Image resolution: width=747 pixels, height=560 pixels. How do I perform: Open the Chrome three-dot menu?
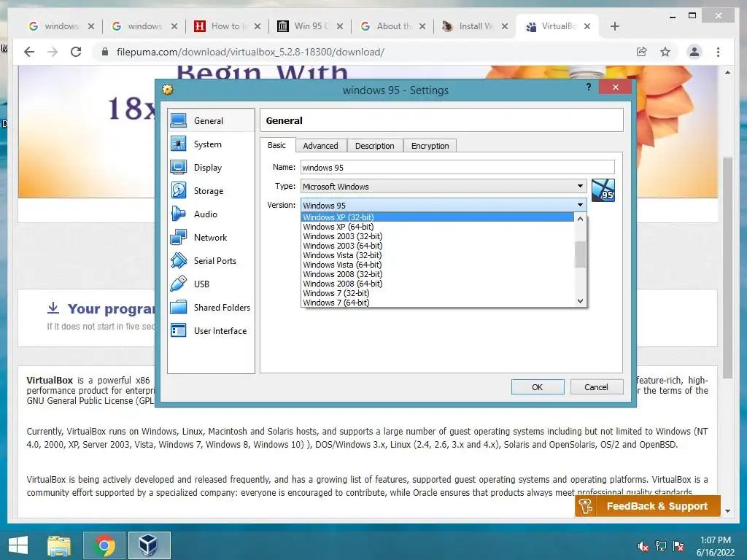718,52
